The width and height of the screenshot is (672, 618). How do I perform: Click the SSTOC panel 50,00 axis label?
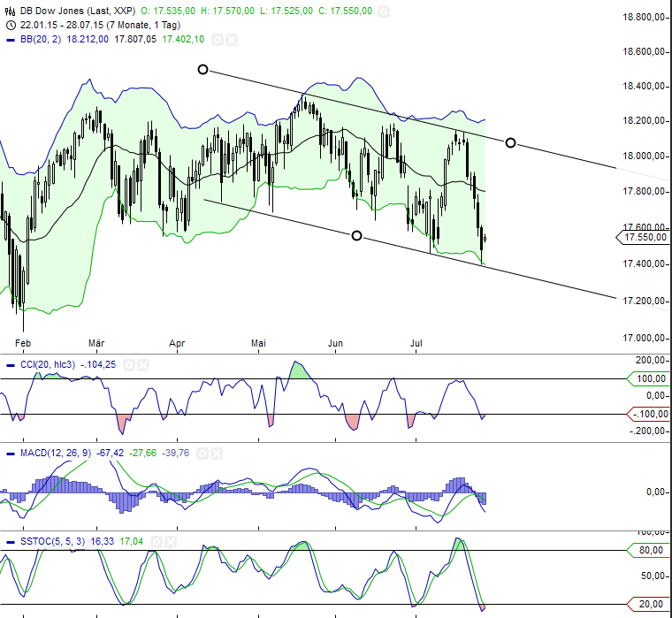point(653,576)
